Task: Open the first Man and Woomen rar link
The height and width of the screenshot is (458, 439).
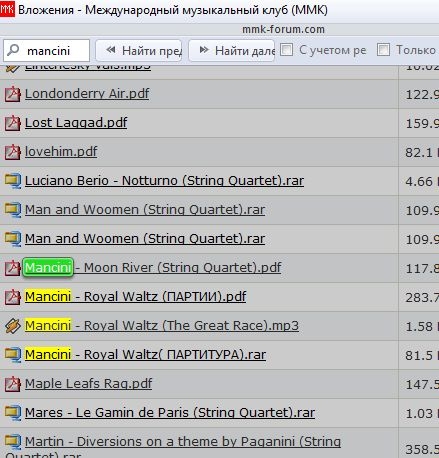Action: (145, 210)
